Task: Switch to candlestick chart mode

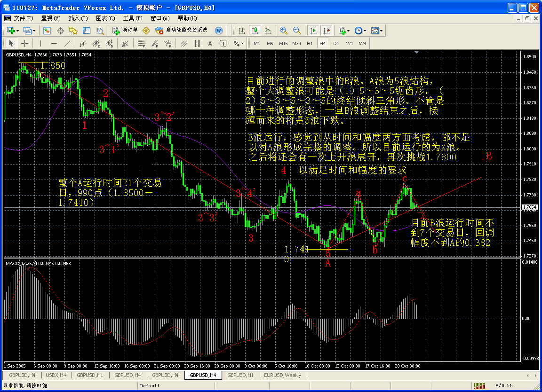Action: 255,31
